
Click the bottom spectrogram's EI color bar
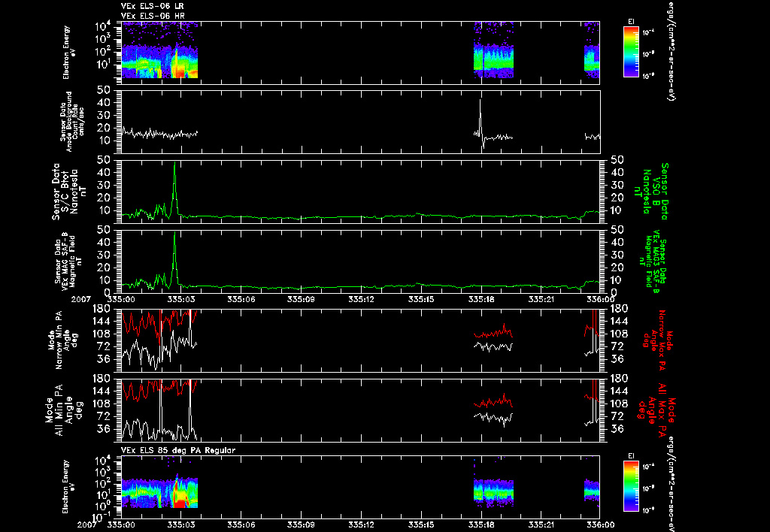click(631, 486)
